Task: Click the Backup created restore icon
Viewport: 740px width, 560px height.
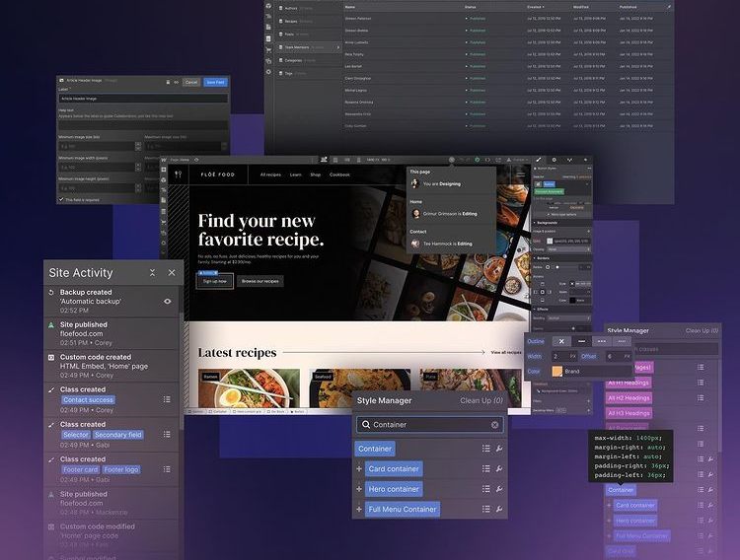Action: pos(51,293)
